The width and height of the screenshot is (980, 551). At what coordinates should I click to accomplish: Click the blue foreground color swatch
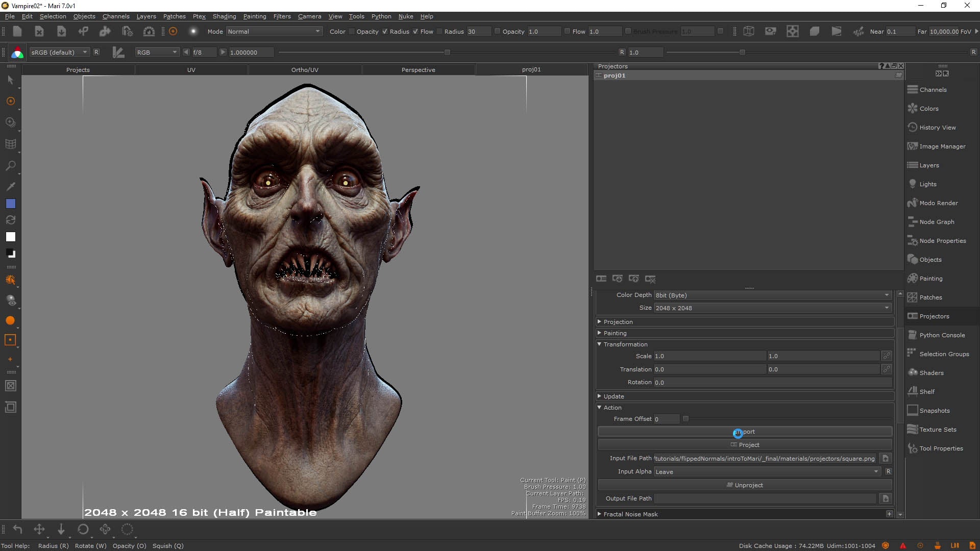(10, 204)
